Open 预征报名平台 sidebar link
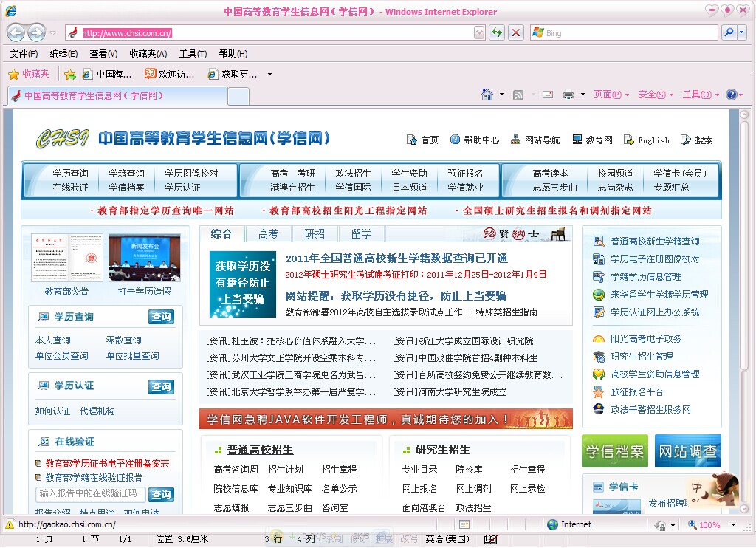Image resolution: width=756 pixels, height=548 pixels. click(637, 391)
